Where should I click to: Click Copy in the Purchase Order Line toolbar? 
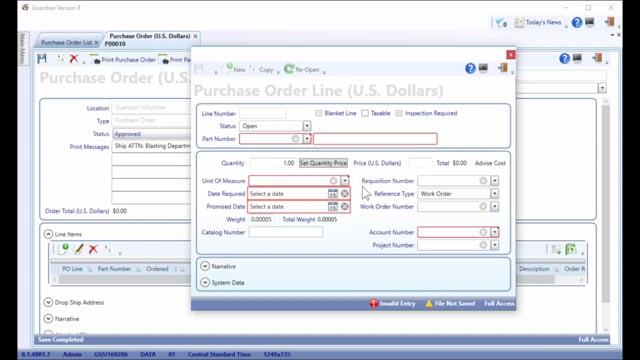pyautogui.click(x=262, y=70)
